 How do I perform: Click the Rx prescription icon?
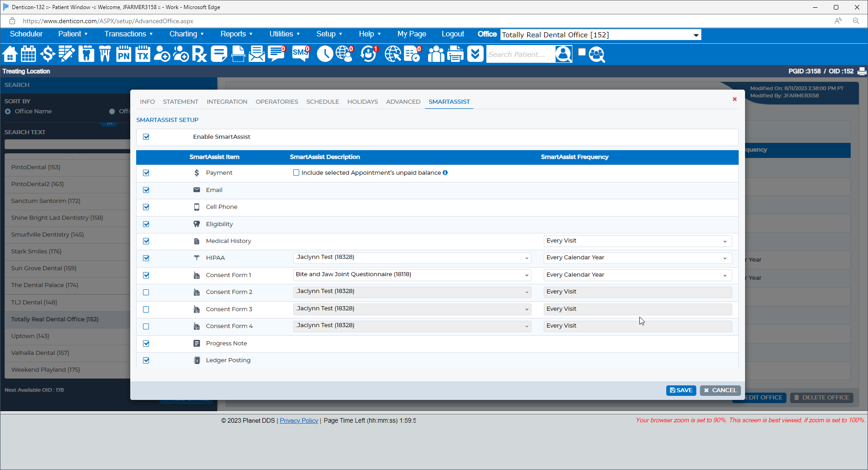[199, 54]
